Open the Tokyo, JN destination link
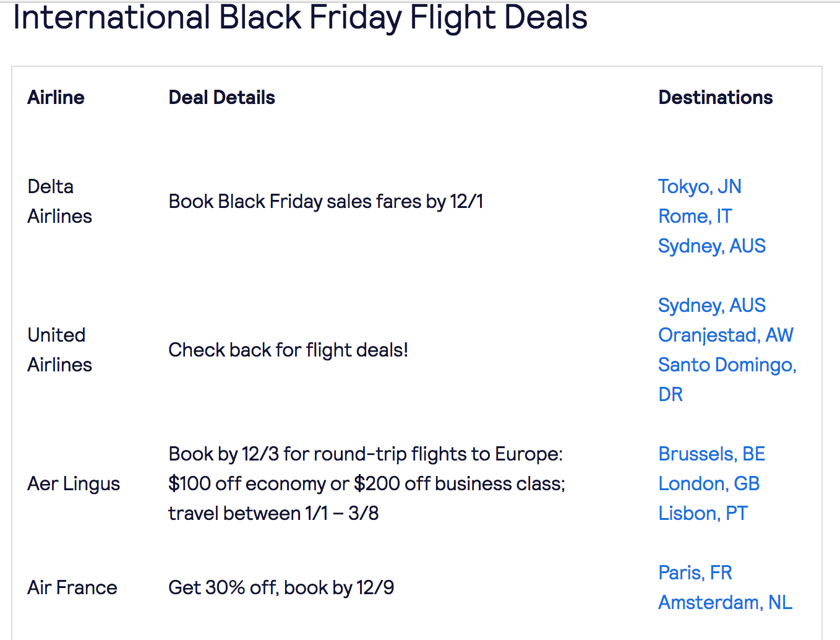Image resolution: width=840 pixels, height=640 pixels. point(700,186)
